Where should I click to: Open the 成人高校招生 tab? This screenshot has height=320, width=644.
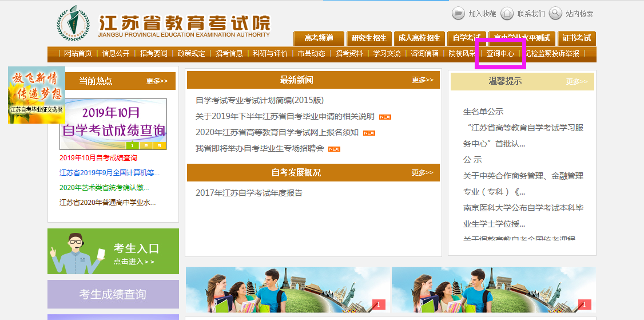pos(419,38)
